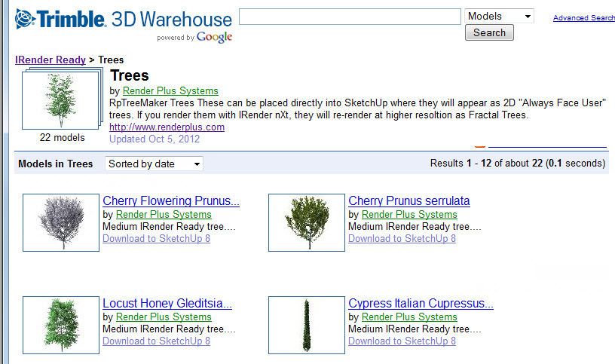615x364 pixels.
Task: Open the Models search type dropdown
Action: click(x=499, y=16)
